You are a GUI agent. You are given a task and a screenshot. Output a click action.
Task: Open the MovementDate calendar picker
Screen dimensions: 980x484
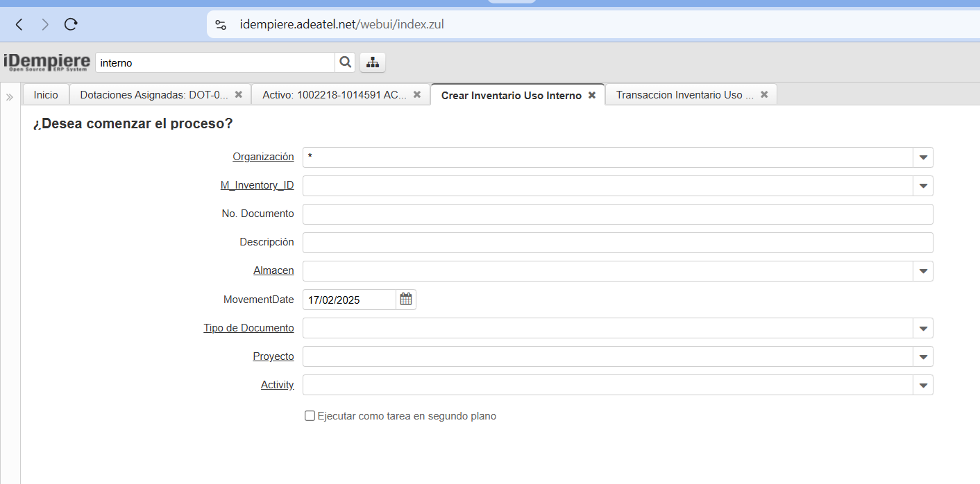pos(406,300)
